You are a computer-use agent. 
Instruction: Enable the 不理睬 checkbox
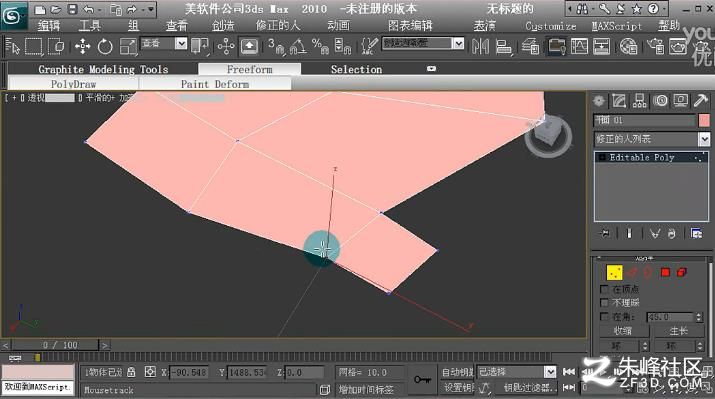click(x=605, y=302)
